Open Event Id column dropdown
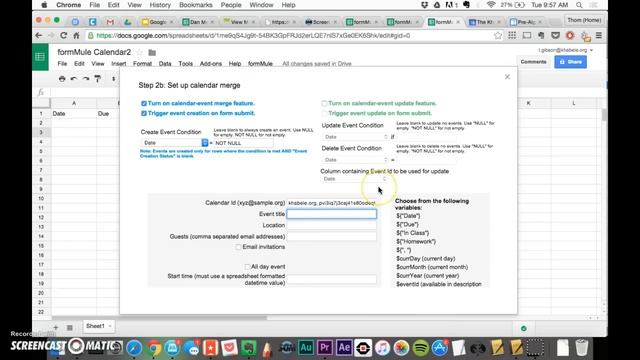Screen dimensions: 640x360 pos(354,179)
